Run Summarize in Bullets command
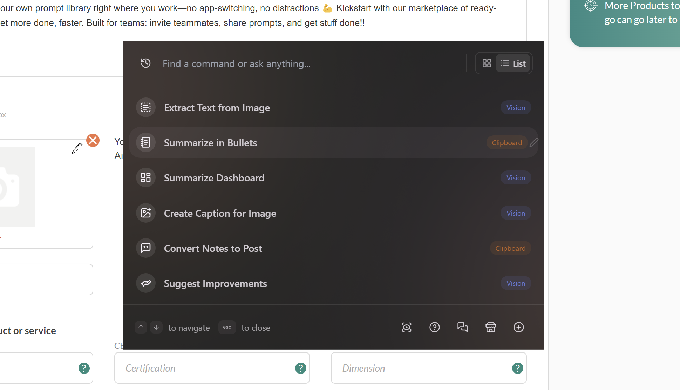Image resolution: width=680 pixels, height=390 pixels. 333,142
